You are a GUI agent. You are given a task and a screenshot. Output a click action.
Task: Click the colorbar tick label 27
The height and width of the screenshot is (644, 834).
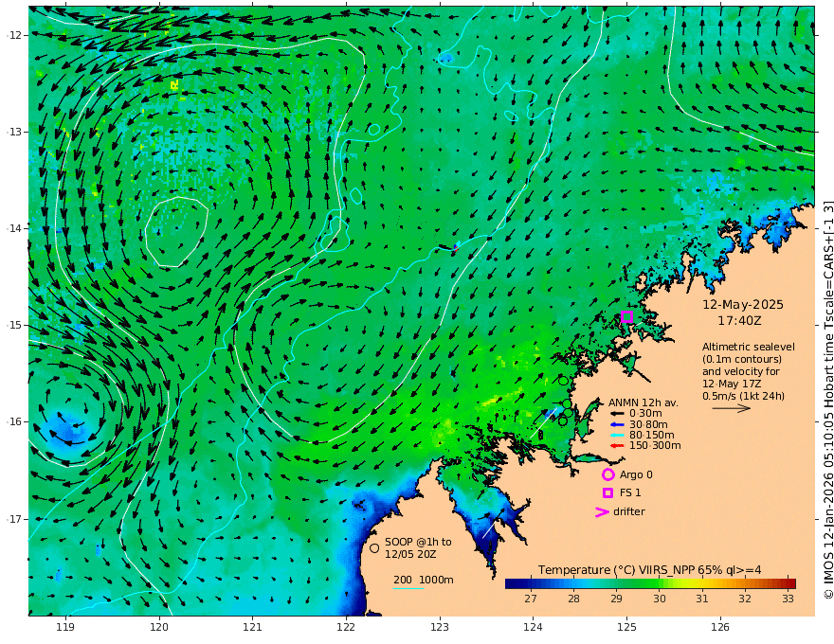(531, 599)
